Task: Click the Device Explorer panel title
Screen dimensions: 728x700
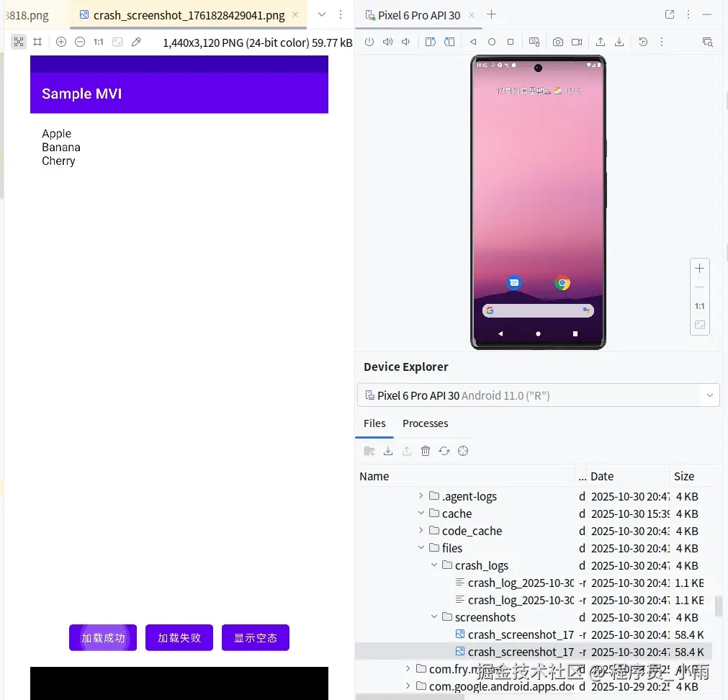Action: pos(406,367)
